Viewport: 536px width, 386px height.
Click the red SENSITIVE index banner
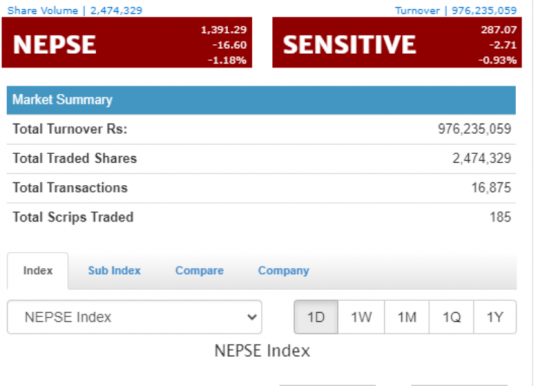397,42
